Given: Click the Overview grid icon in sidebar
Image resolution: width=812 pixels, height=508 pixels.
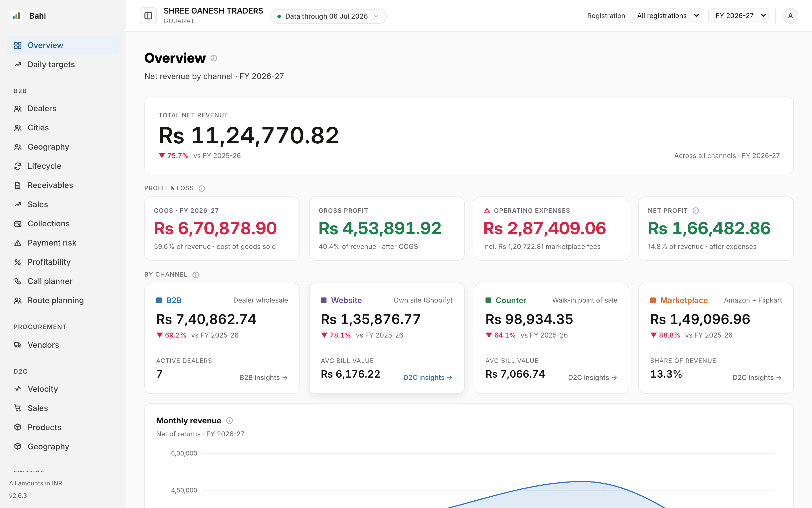Looking at the screenshot, I should [18, 45].
